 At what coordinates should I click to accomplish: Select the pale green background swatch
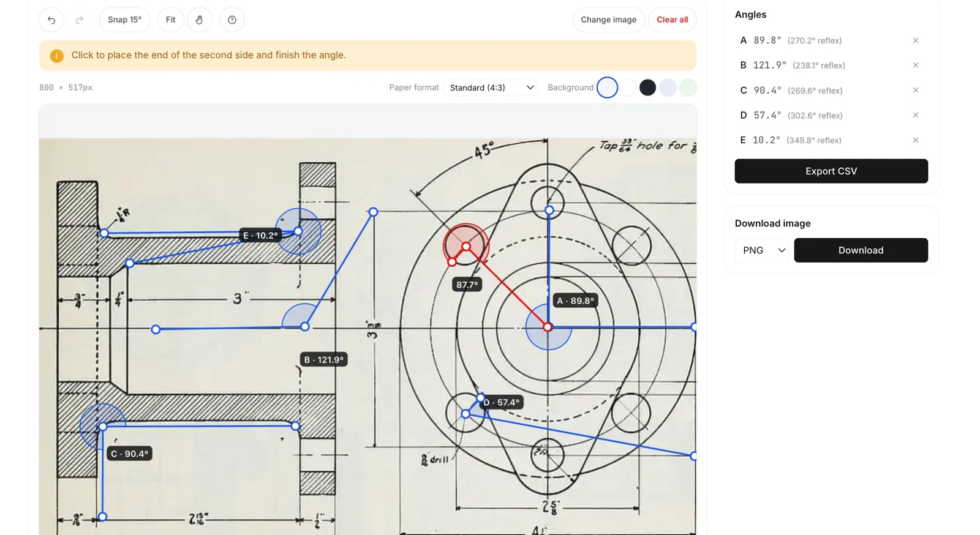[x=688, y=88]
